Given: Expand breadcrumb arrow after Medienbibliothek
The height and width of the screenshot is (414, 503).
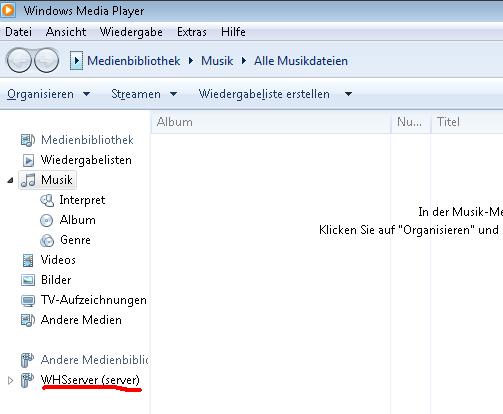Looking at the screenshot, I should 191,61.
